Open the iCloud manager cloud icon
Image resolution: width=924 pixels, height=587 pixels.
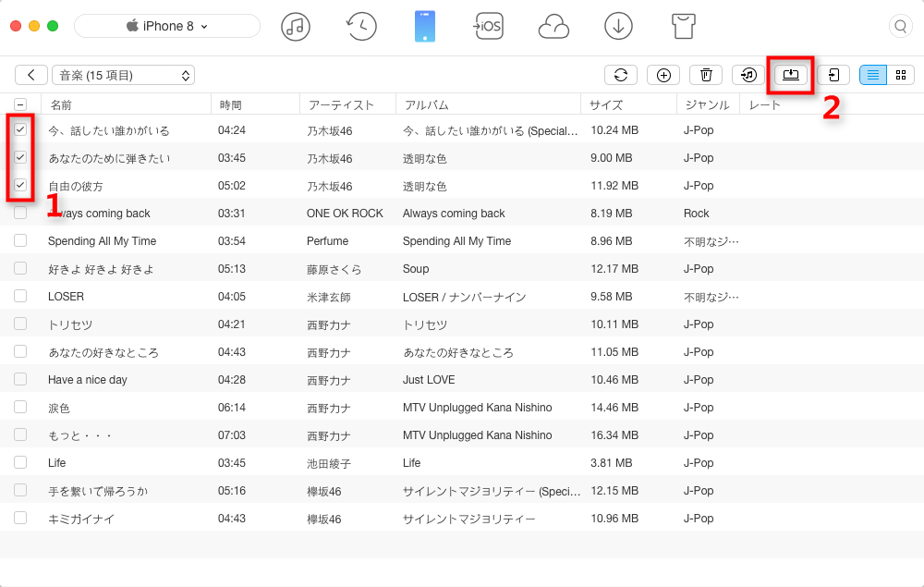(553, 27)
